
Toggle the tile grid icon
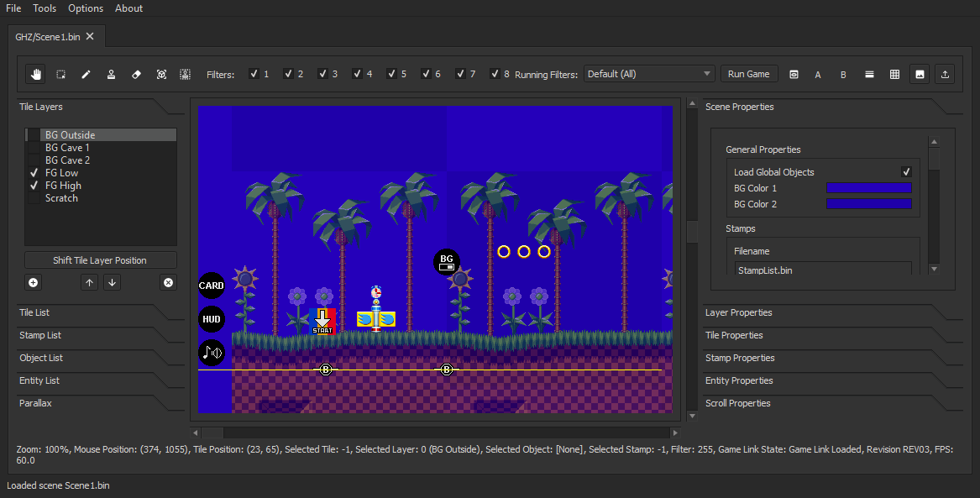[x=894, y=75]
